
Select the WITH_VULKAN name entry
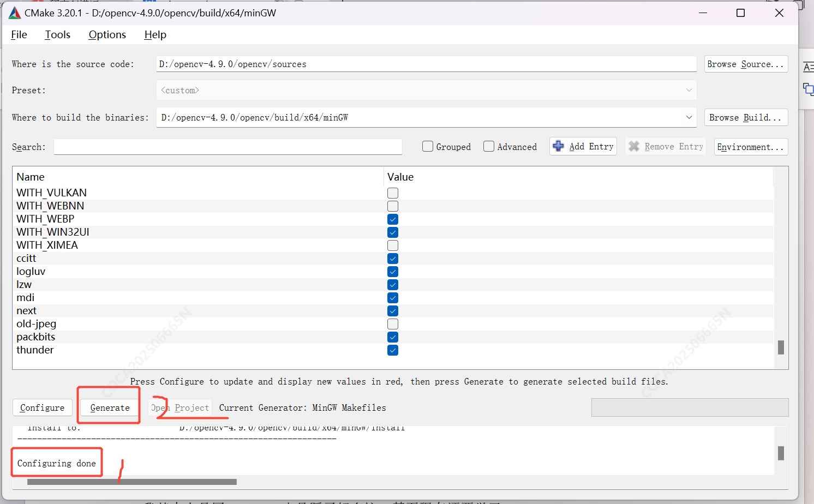click(x=52, y=193)
